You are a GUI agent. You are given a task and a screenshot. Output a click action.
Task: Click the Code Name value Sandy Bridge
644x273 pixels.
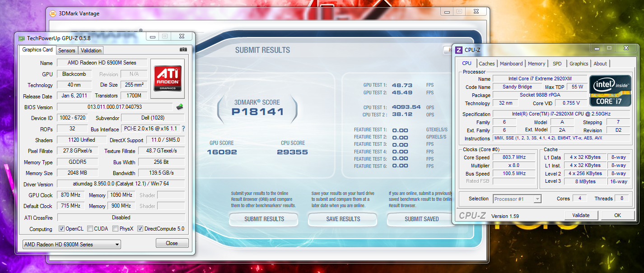click(x=517, y=87)
